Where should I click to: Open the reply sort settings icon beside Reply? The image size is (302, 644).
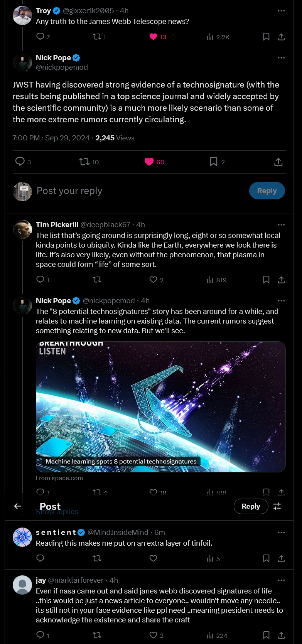(x=277, y=506)
